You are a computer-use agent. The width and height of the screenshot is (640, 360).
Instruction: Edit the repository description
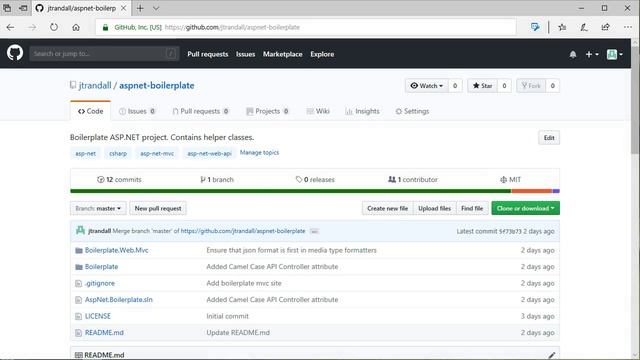tap(549, 138)
